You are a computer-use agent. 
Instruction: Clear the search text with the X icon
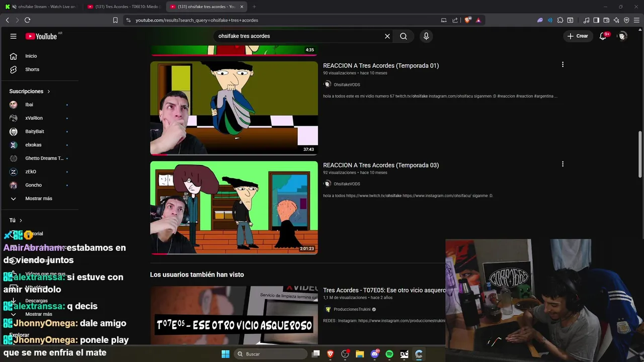coord(387,36)
